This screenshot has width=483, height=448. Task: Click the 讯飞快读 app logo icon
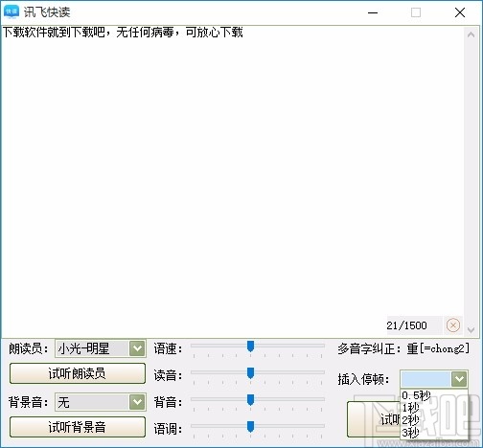11,11
